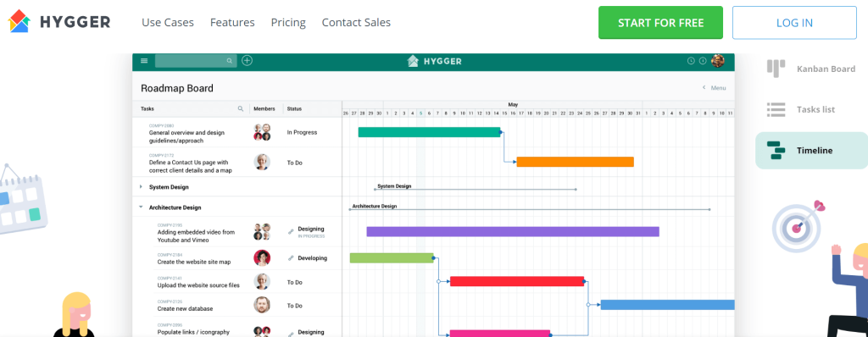Select the red Upload source files Gantt bar
The image size is (868, 337).
tap(517, 281)
